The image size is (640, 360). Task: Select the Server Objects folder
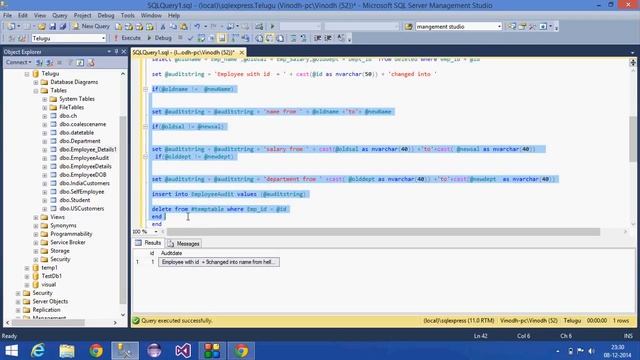click(50, 301)
